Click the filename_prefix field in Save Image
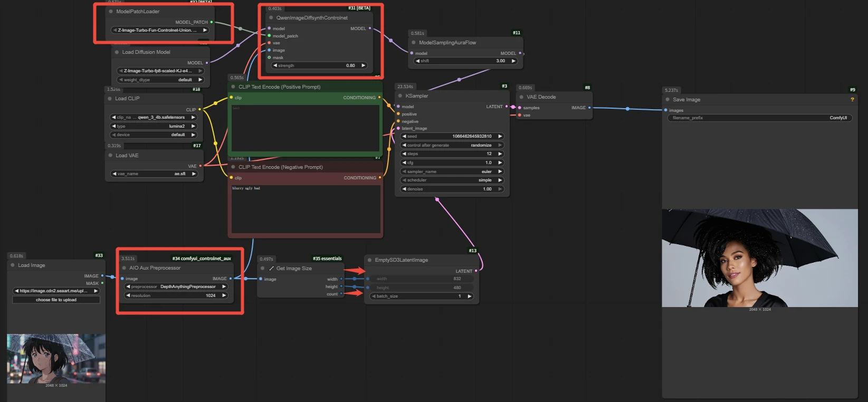The height and width of the screenshot is (402, 868). (x=759, y=118)
